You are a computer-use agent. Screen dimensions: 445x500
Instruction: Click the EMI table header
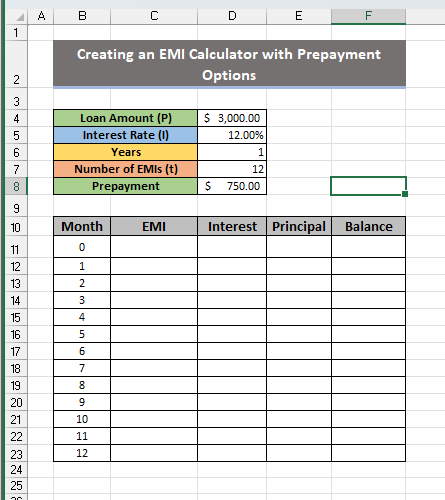(154, 226)
